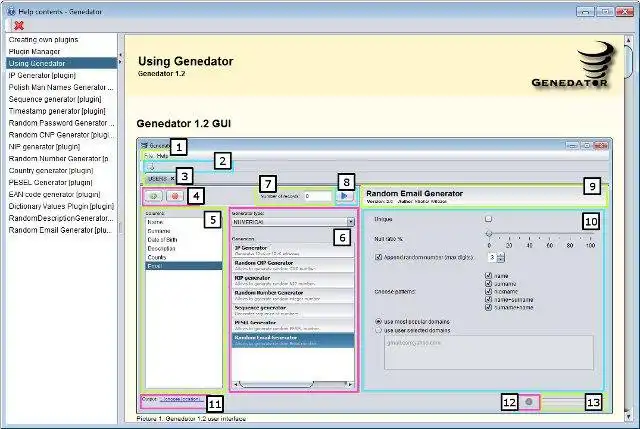Click the help page scroll-down arrow
Image resolution: width=640 pixels, height=429 pixels.
click(x=629, y=416)
